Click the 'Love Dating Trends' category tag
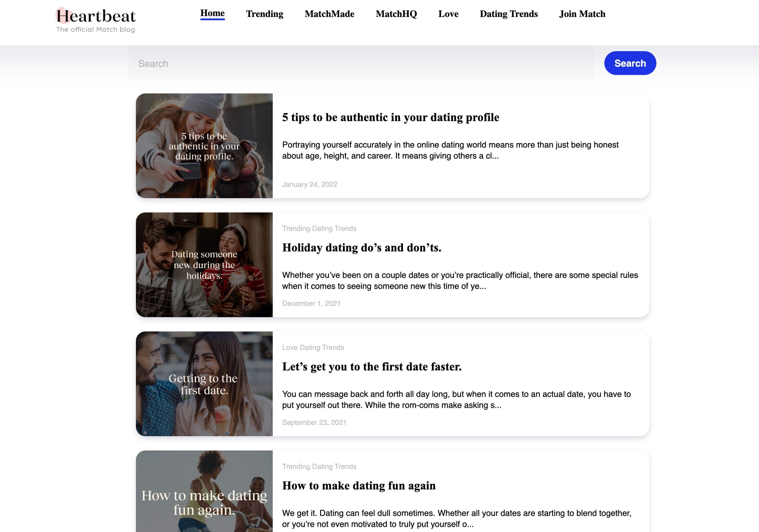 (313, 348)
